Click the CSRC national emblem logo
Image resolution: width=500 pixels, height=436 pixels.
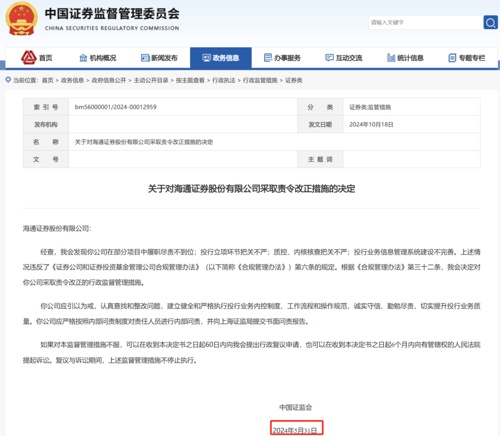[21, 19]
